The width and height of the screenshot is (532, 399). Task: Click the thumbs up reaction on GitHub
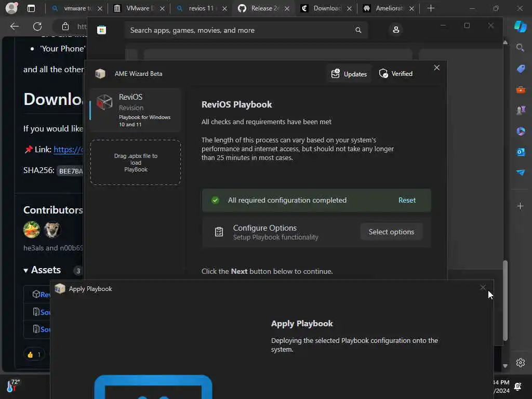click(x=34, y=354)
